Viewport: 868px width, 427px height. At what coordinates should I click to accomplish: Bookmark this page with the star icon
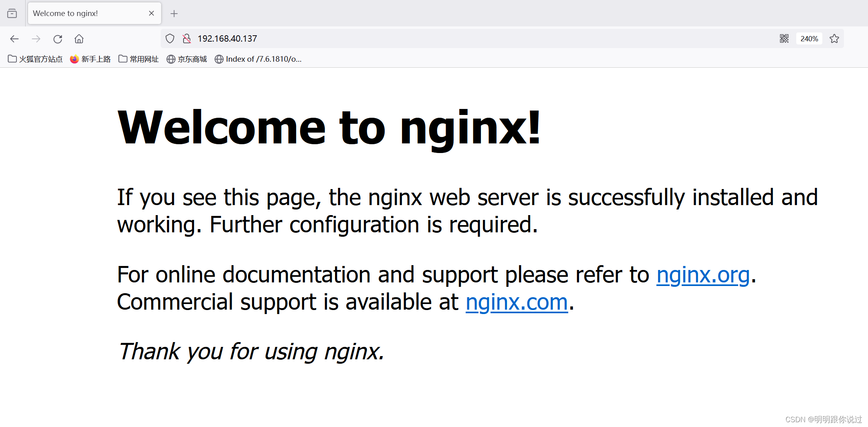(x=834, y=38)
